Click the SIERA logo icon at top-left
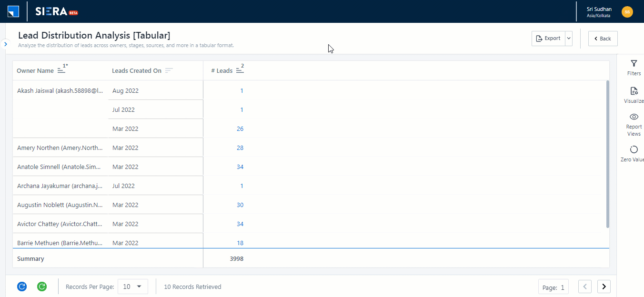Image resolution: width=644 pixels, height=297 pixels. tap(13, 11)
